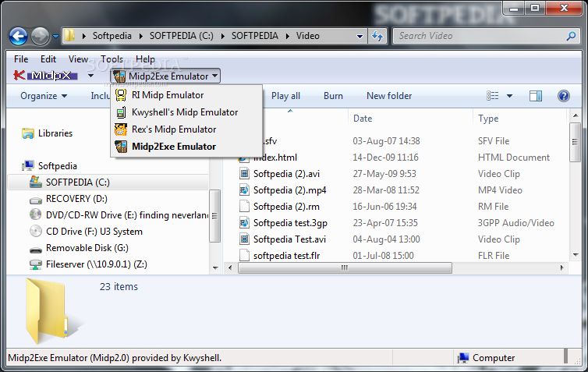Select Softpedia (2).rm file
The image size is (588, 372).
(x=286, y=207)
